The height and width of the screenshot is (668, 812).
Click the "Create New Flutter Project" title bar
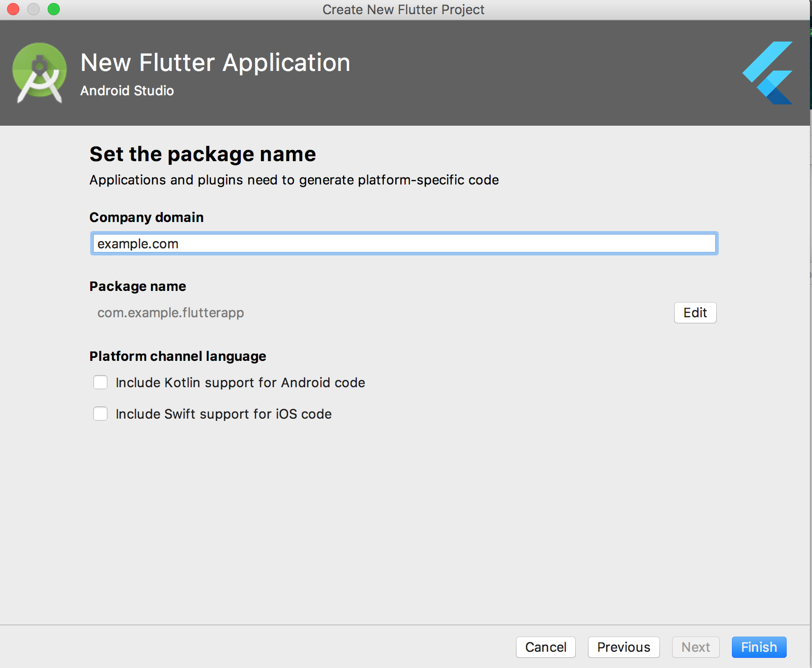point(403,10)
